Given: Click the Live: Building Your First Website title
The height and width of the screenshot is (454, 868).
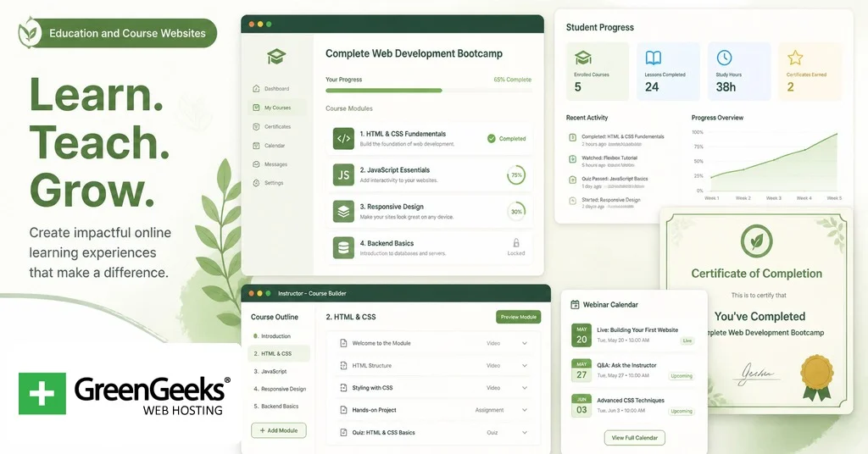Looking at the screenshot, I should [637, 330].
